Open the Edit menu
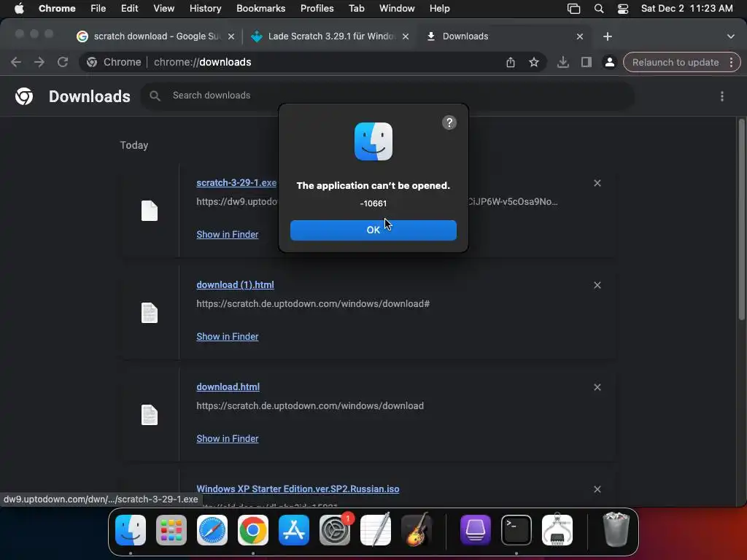747x560 pixels. click(129, 9)
